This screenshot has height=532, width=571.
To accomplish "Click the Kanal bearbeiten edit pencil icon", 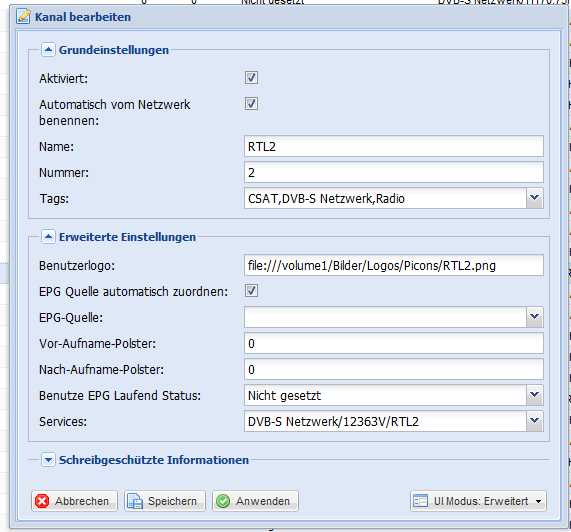I will coord(24,17).
